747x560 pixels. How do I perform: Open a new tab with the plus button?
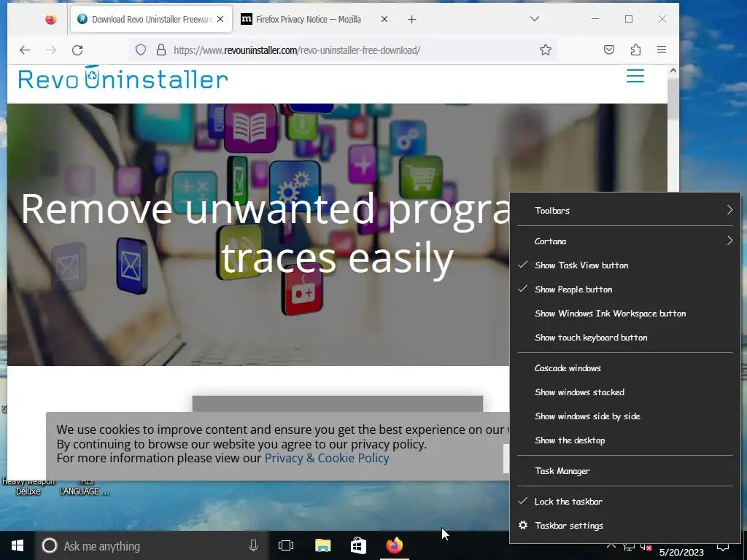click(412, 20)
